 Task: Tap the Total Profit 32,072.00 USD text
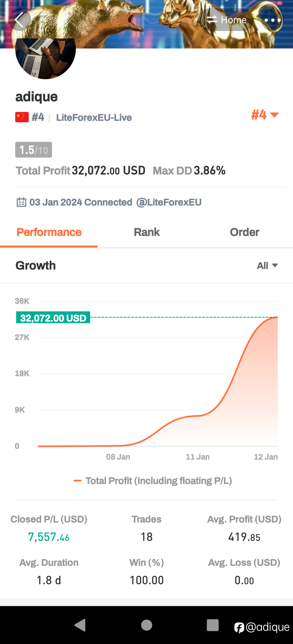(x=80, y=171)
